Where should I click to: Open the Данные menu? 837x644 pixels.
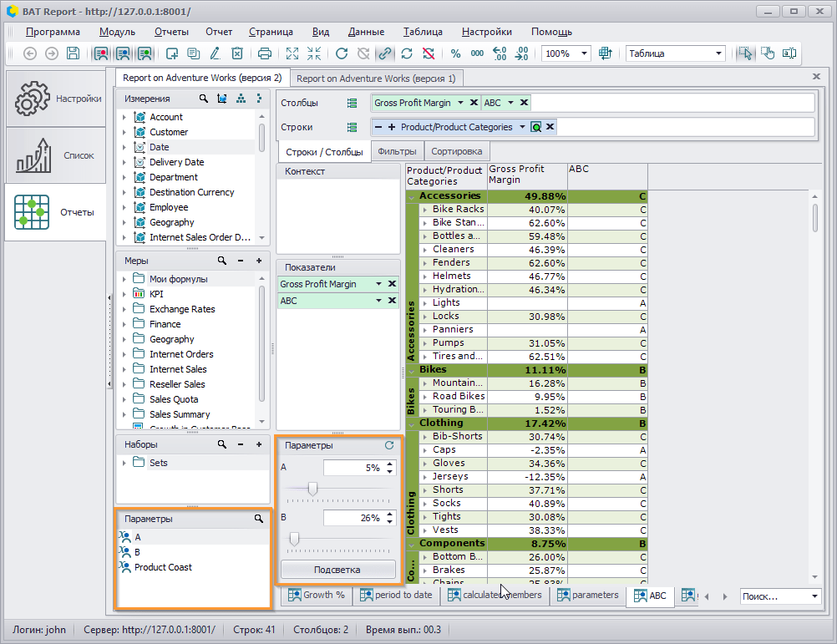tap(366, 32)
